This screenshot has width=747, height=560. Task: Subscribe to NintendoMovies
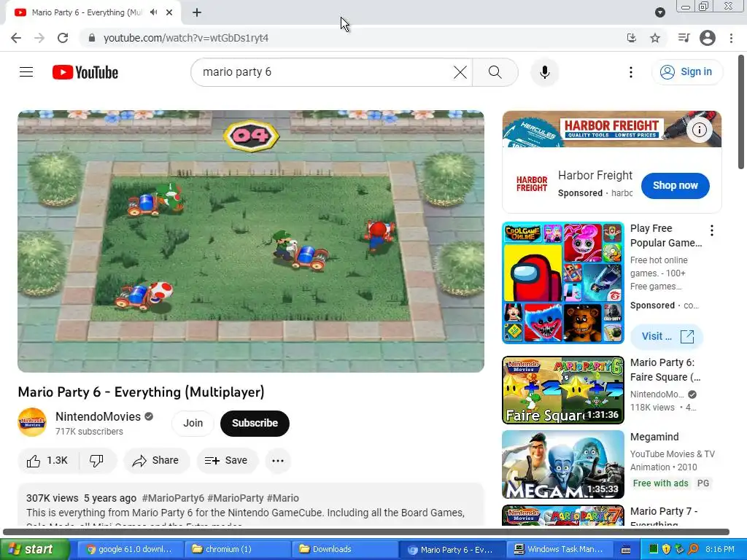click(x=255, y=424)
